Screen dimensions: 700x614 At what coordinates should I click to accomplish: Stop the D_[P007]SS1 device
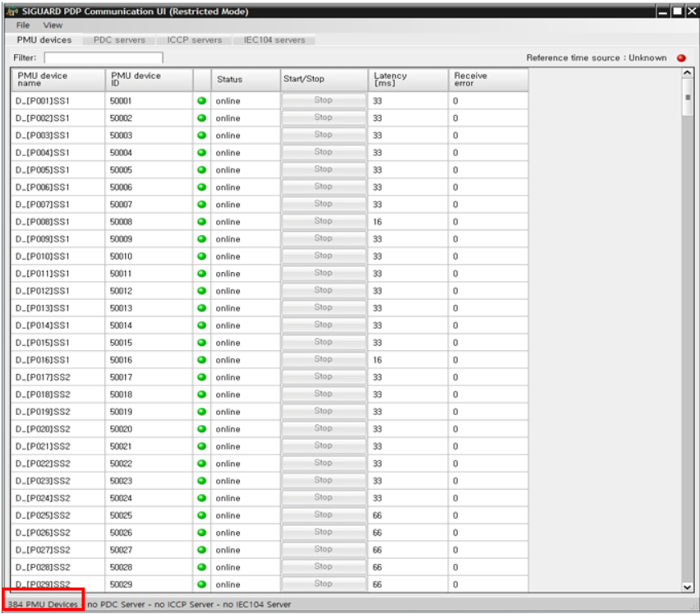coord(323,204)
